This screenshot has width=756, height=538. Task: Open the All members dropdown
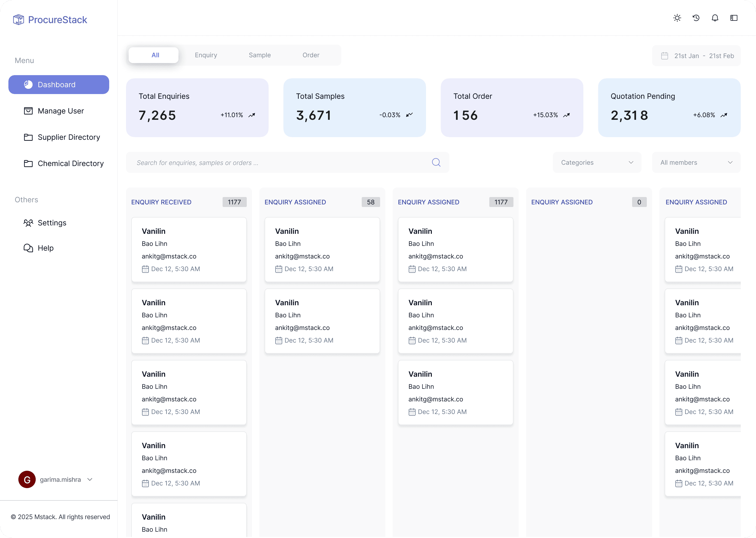(696, 162)
